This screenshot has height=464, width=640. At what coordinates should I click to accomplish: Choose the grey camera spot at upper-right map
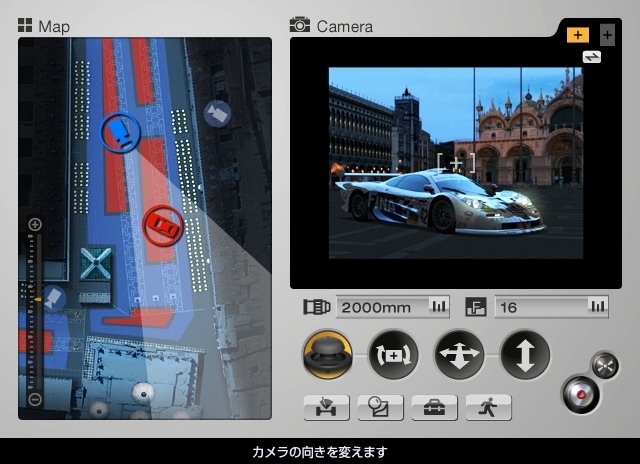[217, 113]
